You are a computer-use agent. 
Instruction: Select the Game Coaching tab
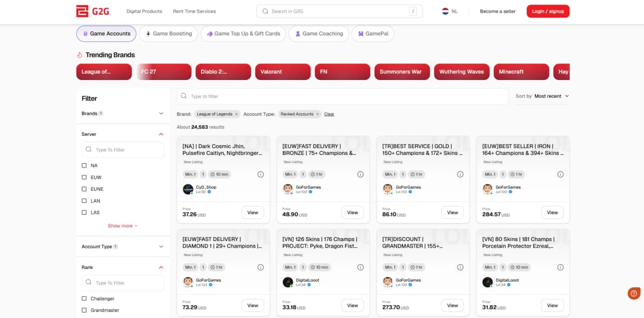pos(319,34)
